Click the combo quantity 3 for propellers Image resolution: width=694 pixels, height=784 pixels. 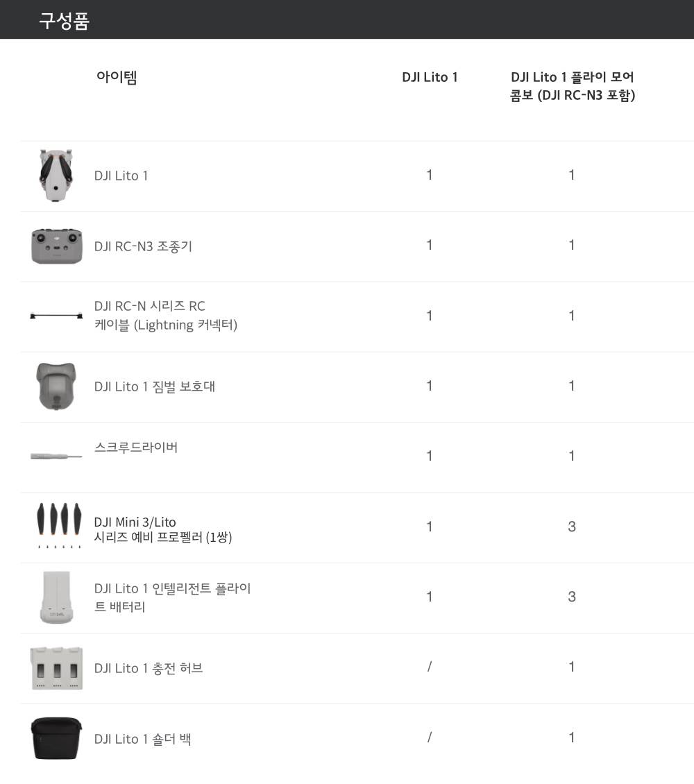tap(572, 527)
